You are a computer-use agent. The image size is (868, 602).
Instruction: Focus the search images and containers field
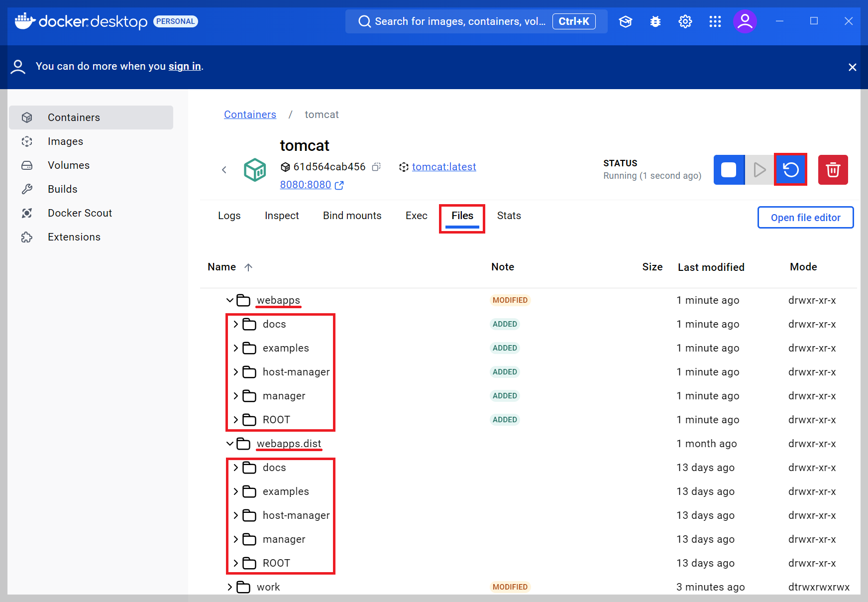pyautogui.click(x=476, y=21)
